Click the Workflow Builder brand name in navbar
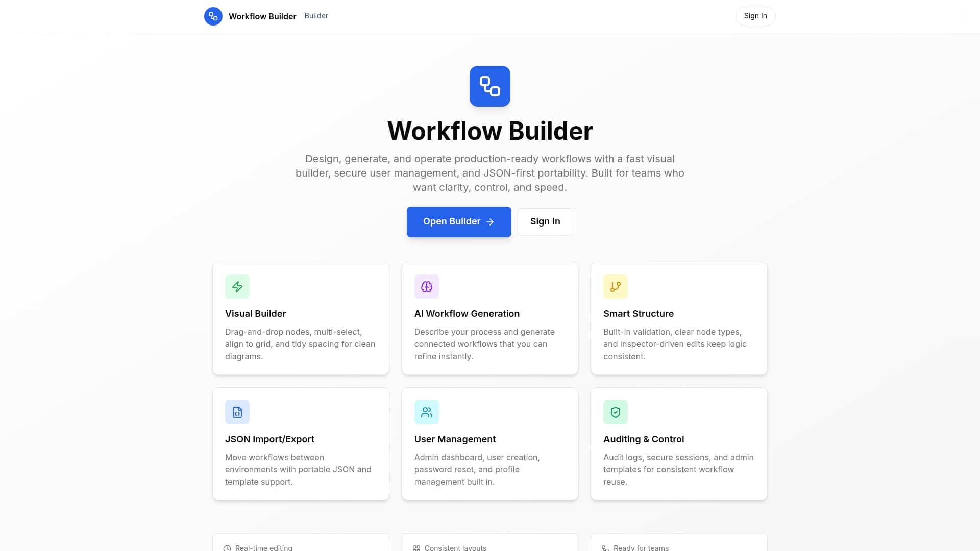Viewport: 980px width, 551px height. click(x=262, y=16)
